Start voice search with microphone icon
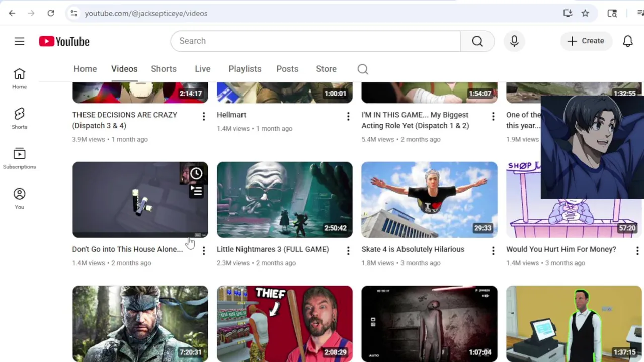 pyautogui.click(x=514, y=41)
